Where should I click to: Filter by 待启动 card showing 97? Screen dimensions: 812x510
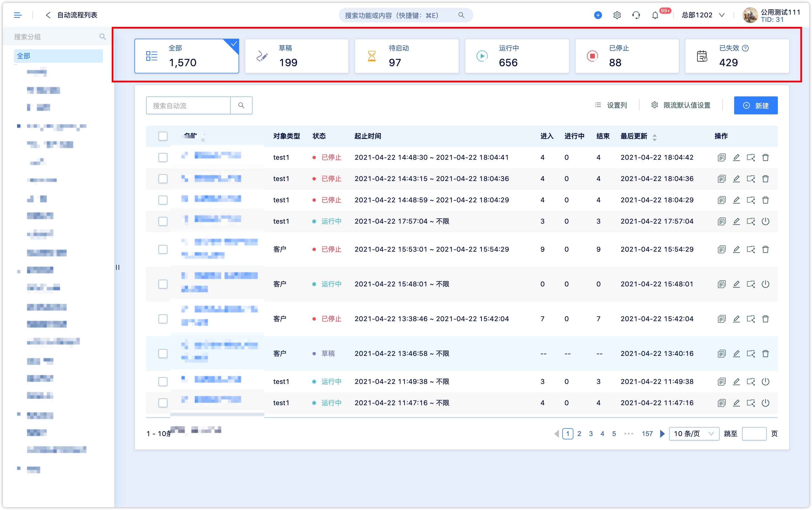(x=407, y=56)
